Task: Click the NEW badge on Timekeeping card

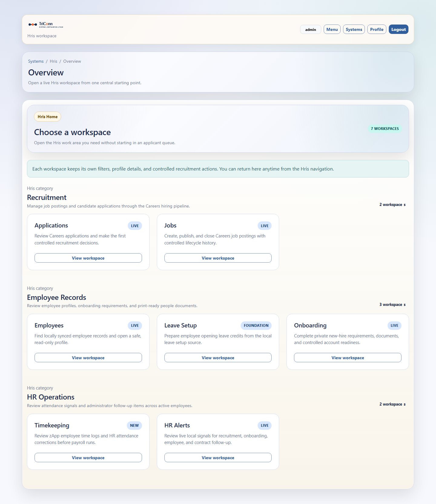Action: coord(134,426)
